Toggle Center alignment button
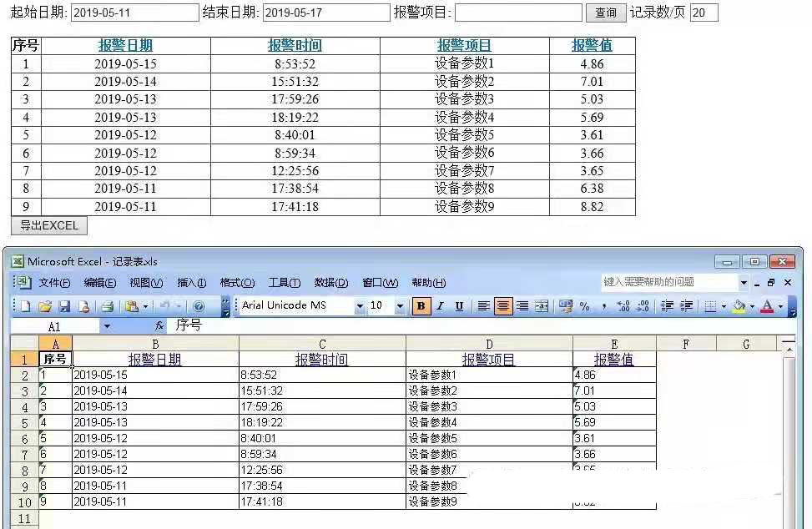 coord(502,306)
